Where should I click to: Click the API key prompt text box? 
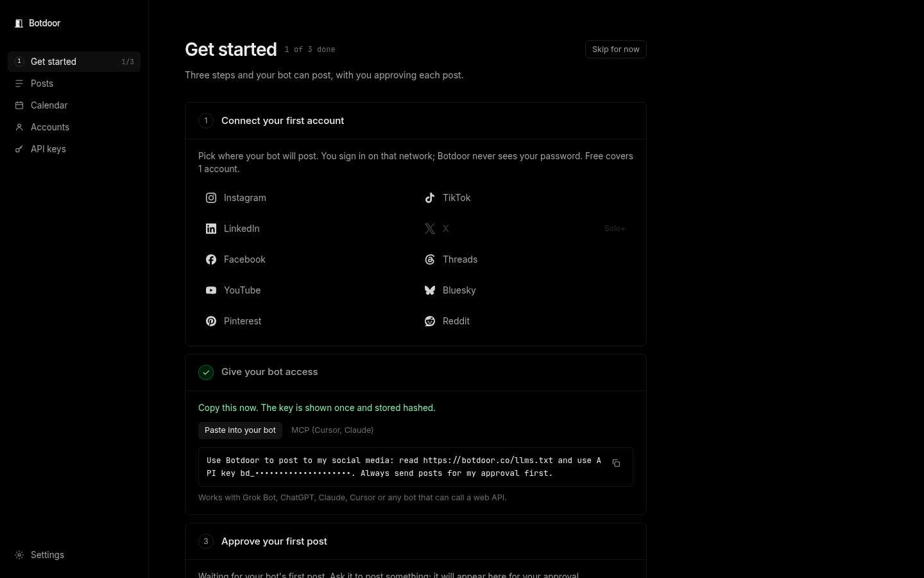coord(416,467)
